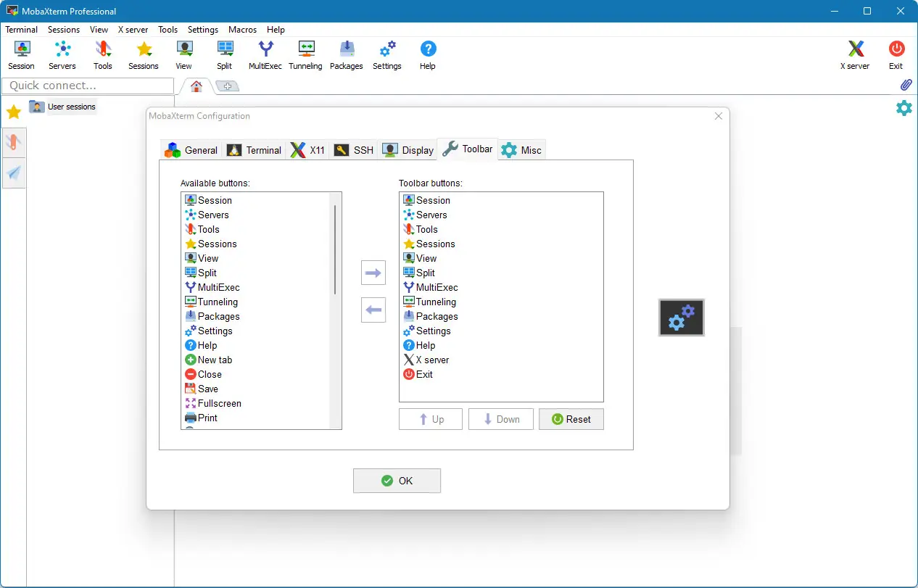Screen dimensions: 918x588
Task: Click the Up button
Action: click(x=431, y=419)
